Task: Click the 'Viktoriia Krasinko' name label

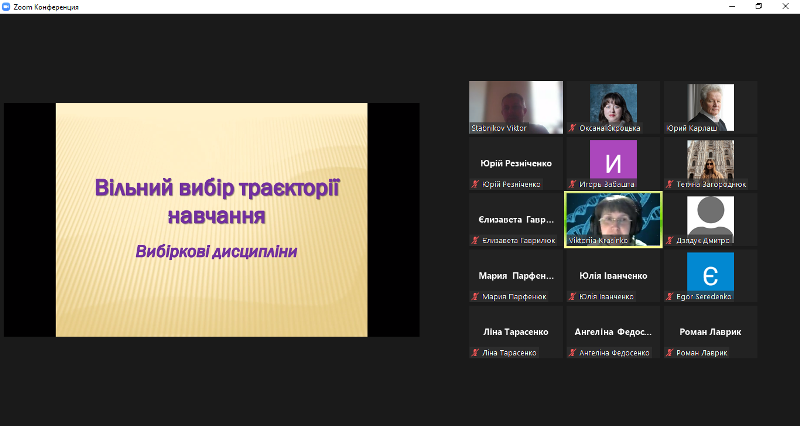Action: (x=598, y=240)
